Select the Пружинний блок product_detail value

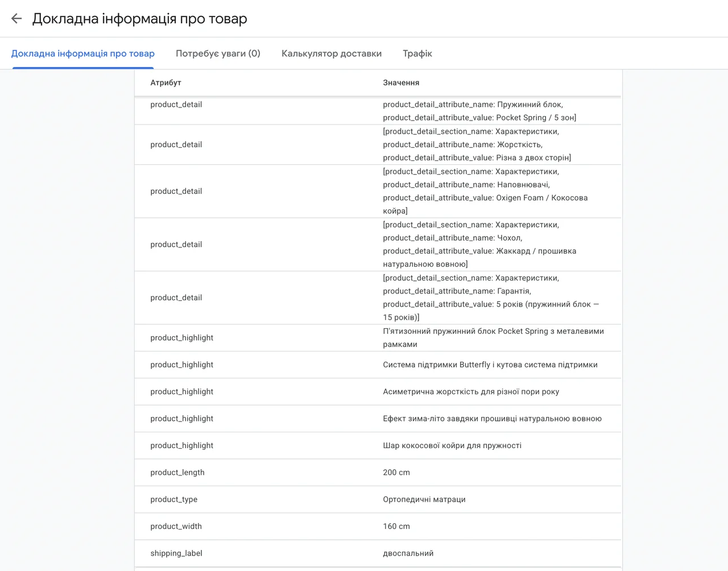(x=479, y=111)
